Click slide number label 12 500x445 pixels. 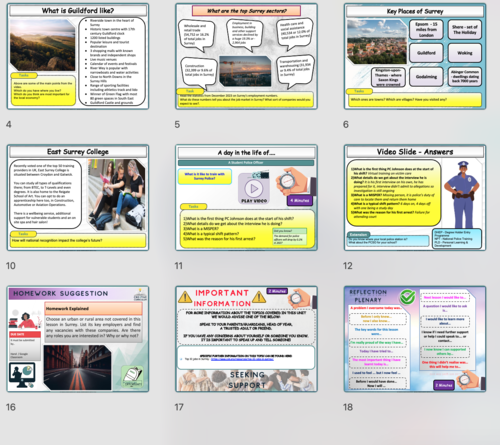point(348,266)
